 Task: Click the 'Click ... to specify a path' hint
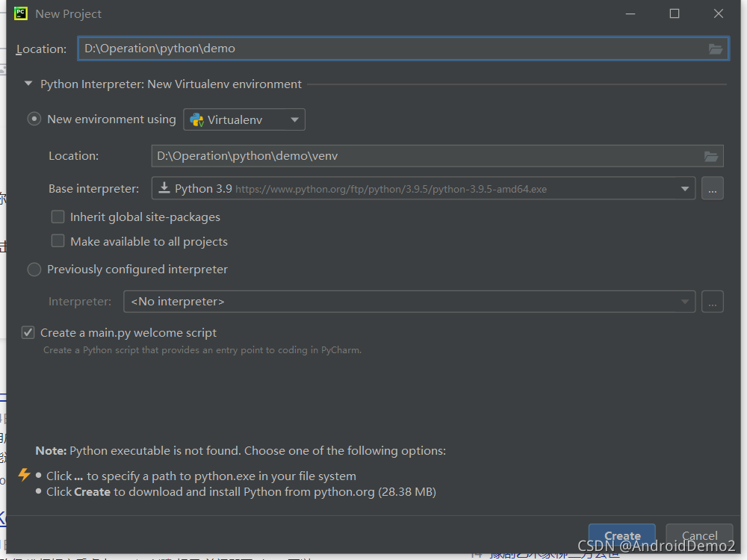tap(201, 476)
